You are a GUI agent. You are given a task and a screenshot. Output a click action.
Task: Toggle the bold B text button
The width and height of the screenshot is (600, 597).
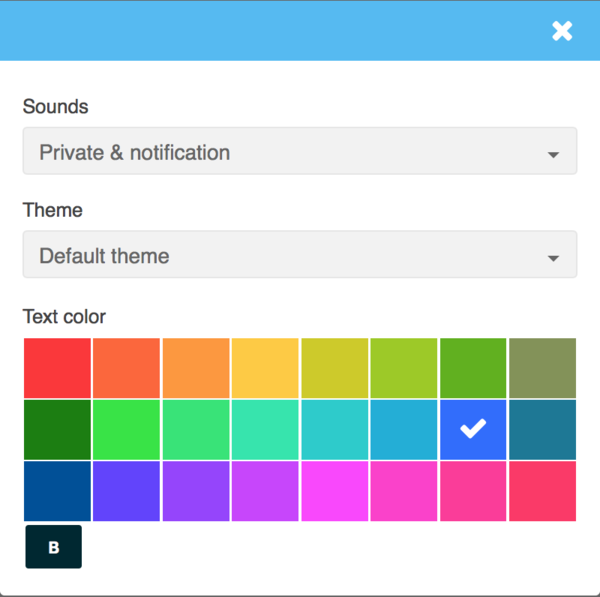[x=54, y=546]
